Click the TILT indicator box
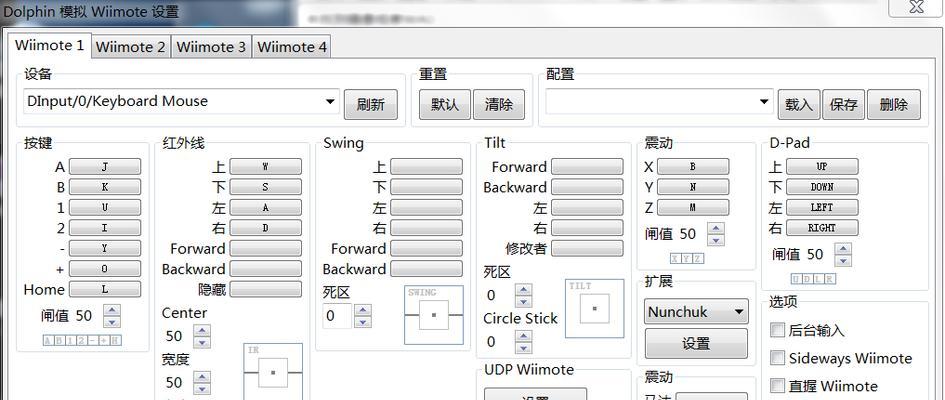Screen dimensions: 945x400 594,308
